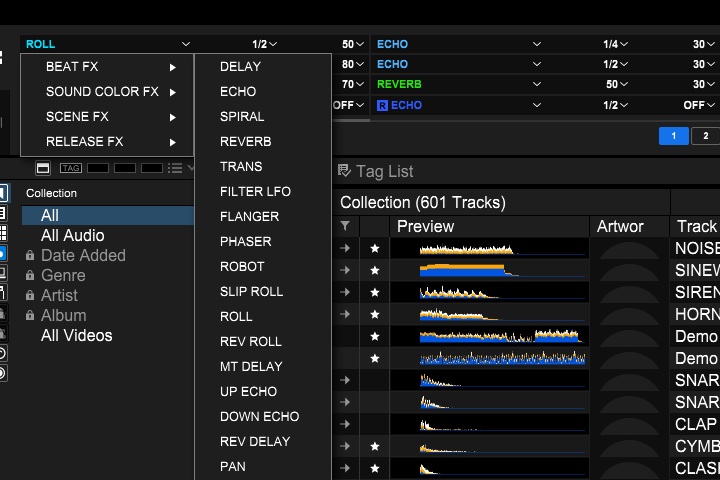Toggle the R release marker beside ECHO
Image resolution: width=720 pixels, height=480 pixels.
(382, 105)
